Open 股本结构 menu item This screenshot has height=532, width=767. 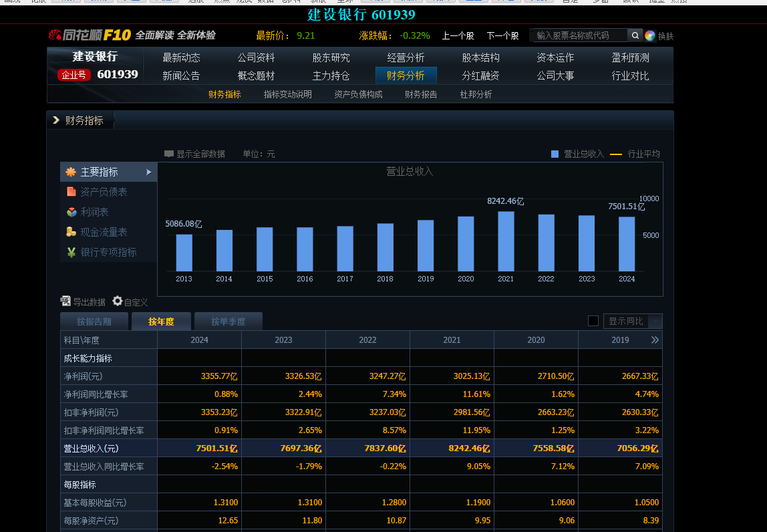point(480,57)
